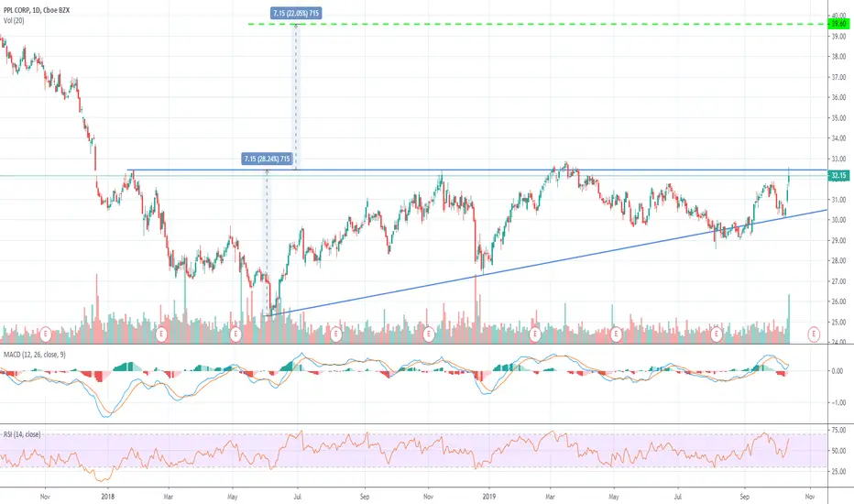
Task: Click the 0.00 MACD axis label
Action: 838,371
